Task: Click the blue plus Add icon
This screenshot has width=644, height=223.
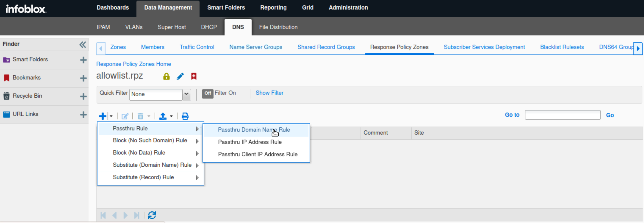Action: 103,116
